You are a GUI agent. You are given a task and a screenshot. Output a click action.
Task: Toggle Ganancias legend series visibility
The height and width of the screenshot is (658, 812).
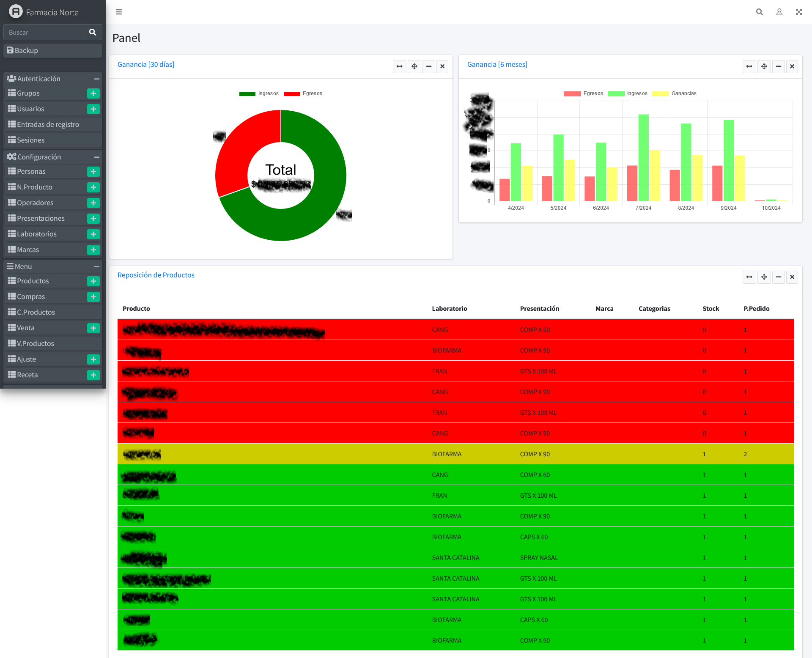tap(674, 93)
